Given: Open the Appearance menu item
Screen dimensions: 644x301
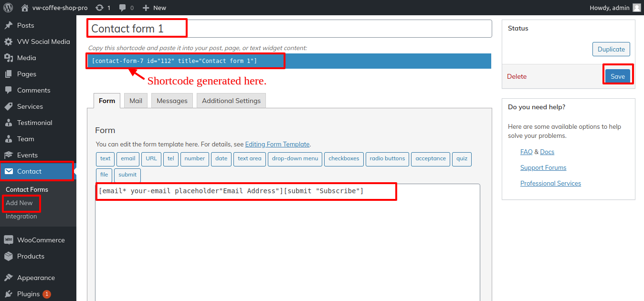Looking at the screenshot, I should 36,278.
